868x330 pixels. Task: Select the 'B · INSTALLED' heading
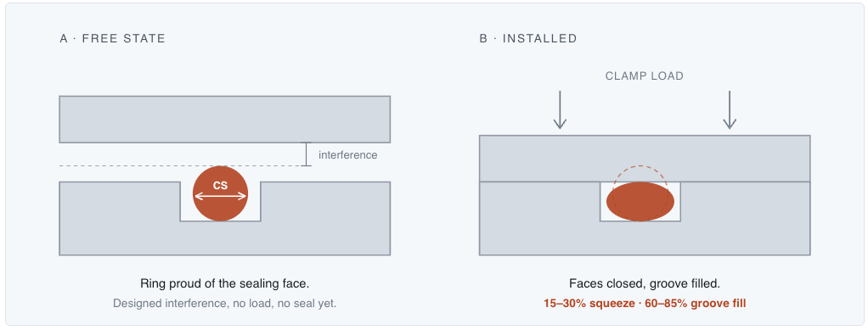(x=528, y=39)
